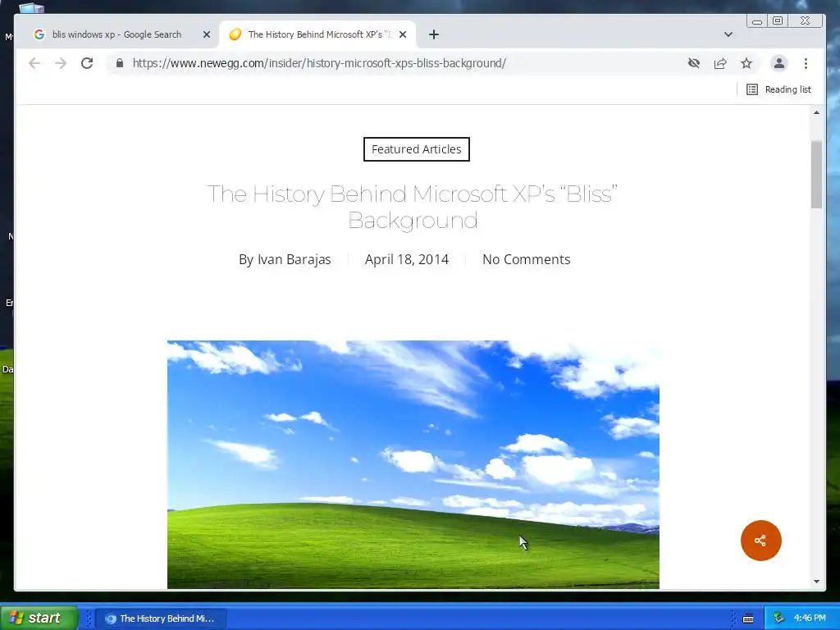Bookmark the page with the star icon
840x630 pixels.
(746, 63)
